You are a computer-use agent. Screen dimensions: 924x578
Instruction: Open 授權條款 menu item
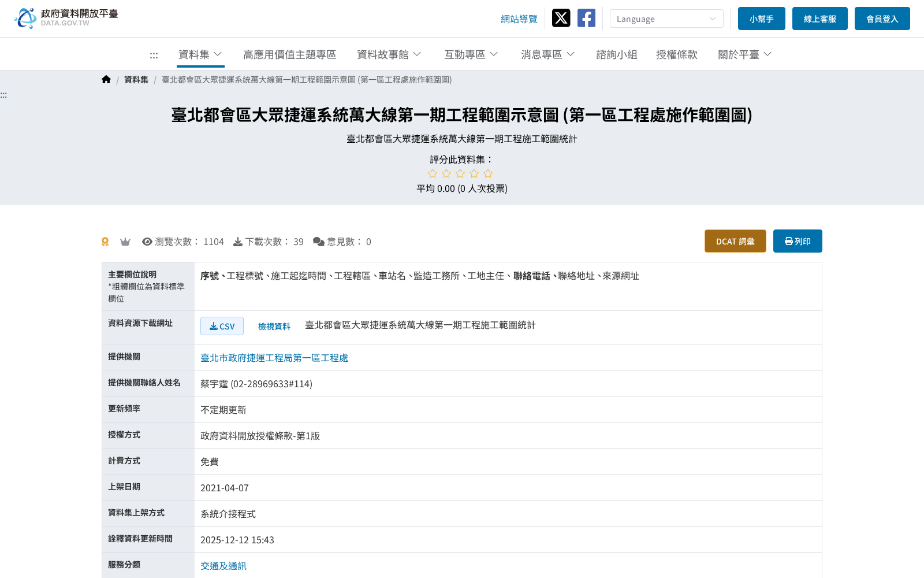tap(677, 54)
